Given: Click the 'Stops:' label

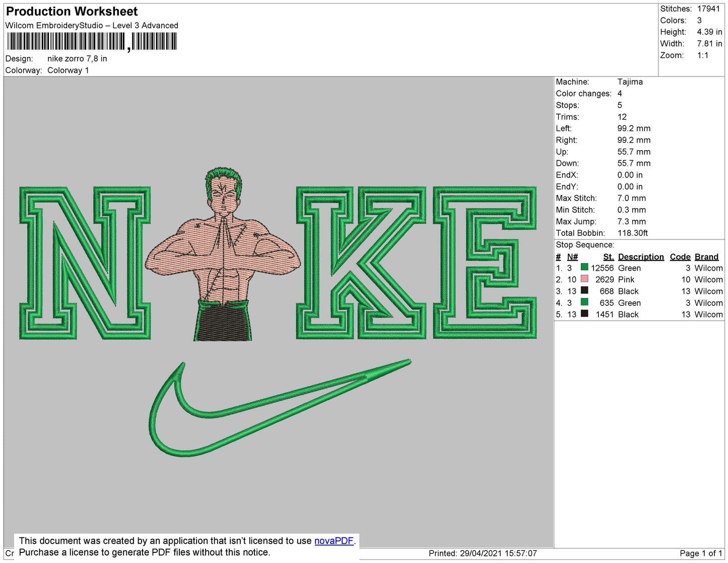Looking at the screenshot, I should pos(567,105).
